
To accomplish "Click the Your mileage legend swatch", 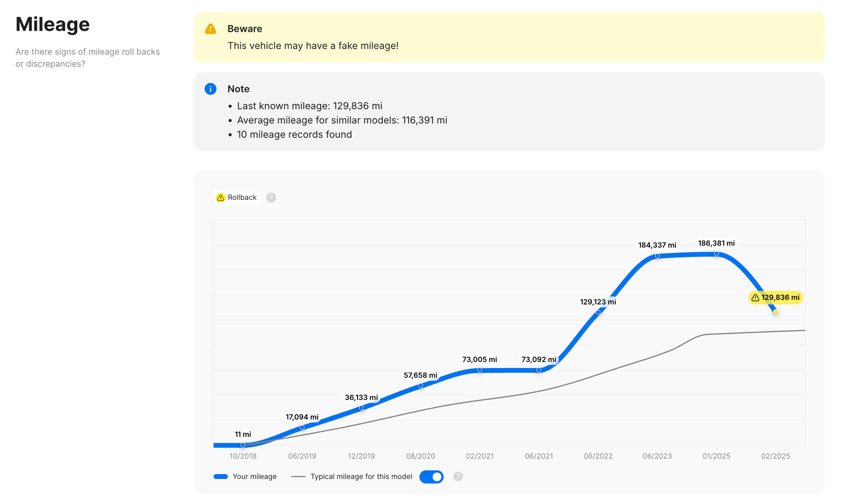I will click(x=221, y=476).
